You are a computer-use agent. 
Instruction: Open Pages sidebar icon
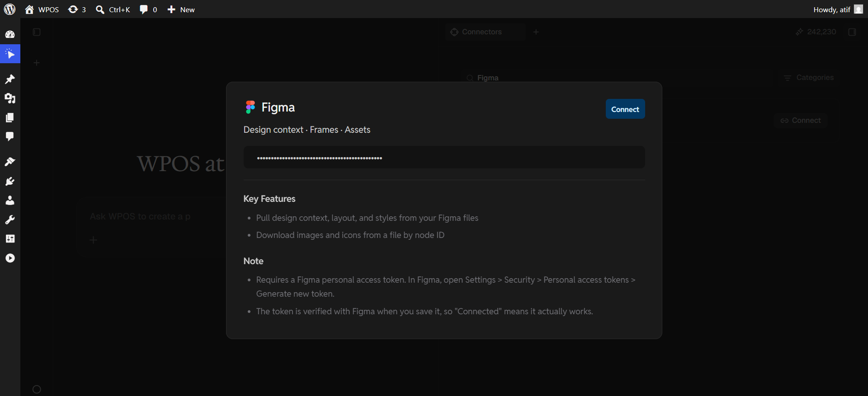coord(10,117)
